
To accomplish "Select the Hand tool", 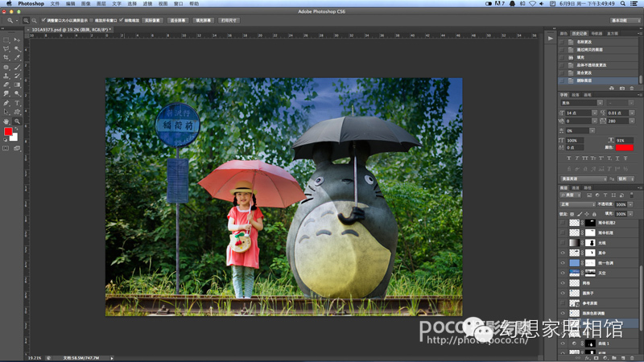I will [x=6, y=121].
